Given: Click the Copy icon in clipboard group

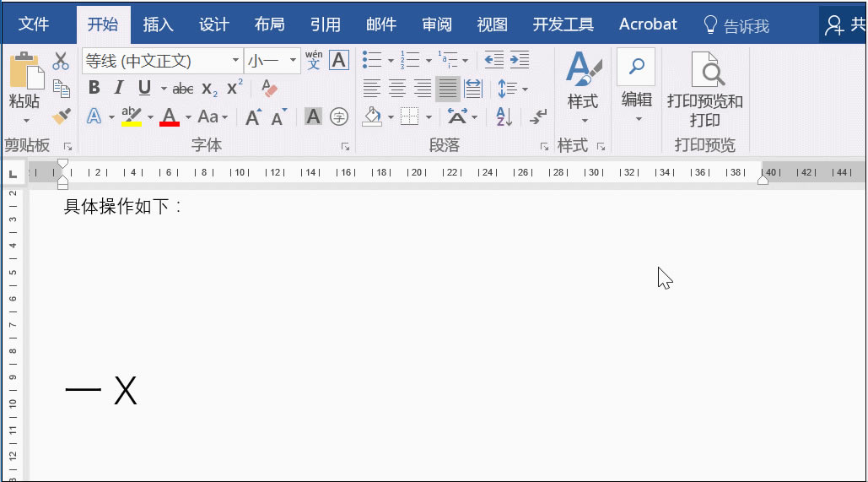Looking at the screenshot, I should click(61, 89).
